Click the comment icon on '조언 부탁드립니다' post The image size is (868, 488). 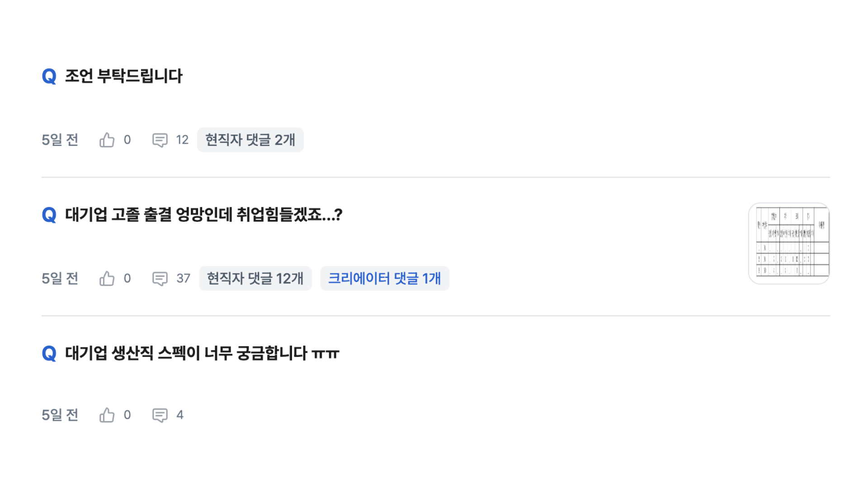[160, 140]
